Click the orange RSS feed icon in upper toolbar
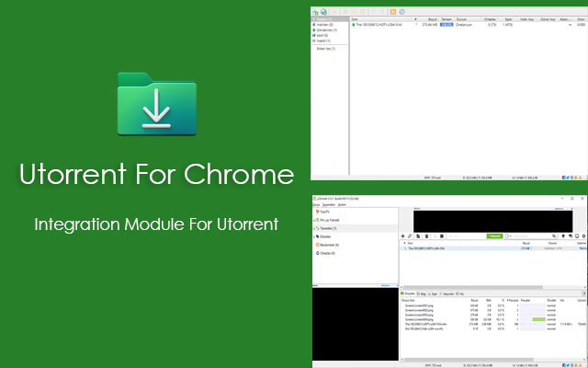The width and height of the screenshot is (588, 368). [x=393, y=12]
